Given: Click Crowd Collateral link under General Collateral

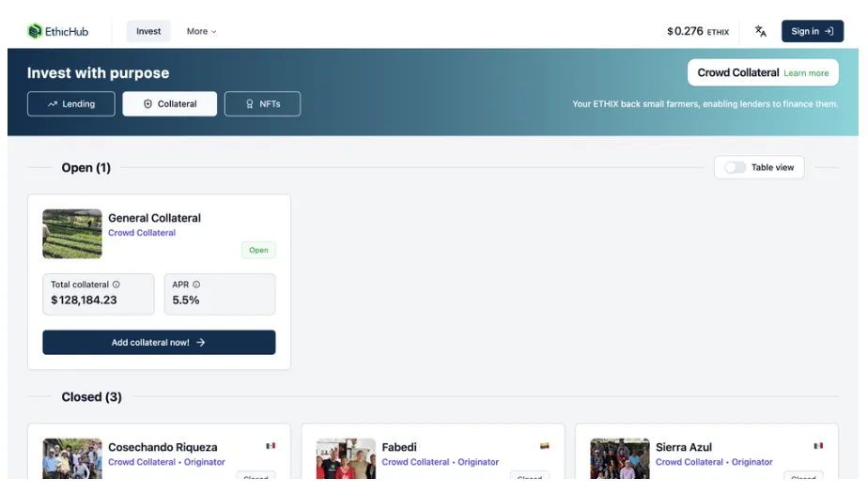Looking at the screenshot, I should [x=142, y=233].
